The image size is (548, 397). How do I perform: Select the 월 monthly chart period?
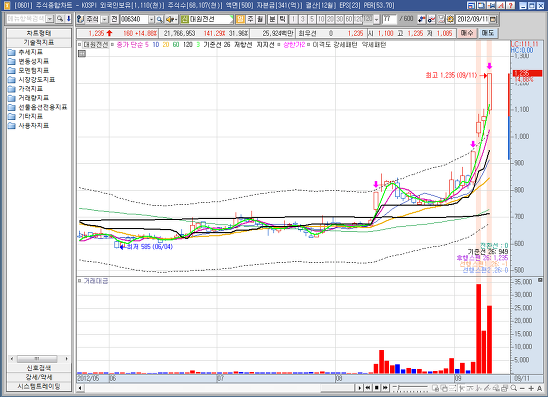(260, 19)
